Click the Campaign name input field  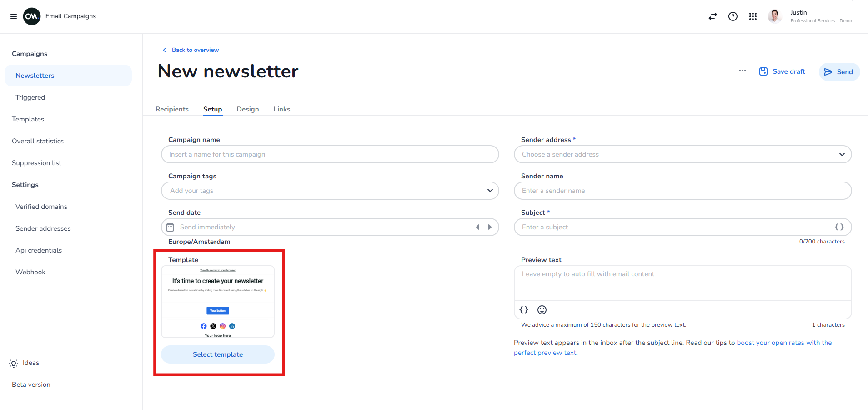(x=330, y=154)
